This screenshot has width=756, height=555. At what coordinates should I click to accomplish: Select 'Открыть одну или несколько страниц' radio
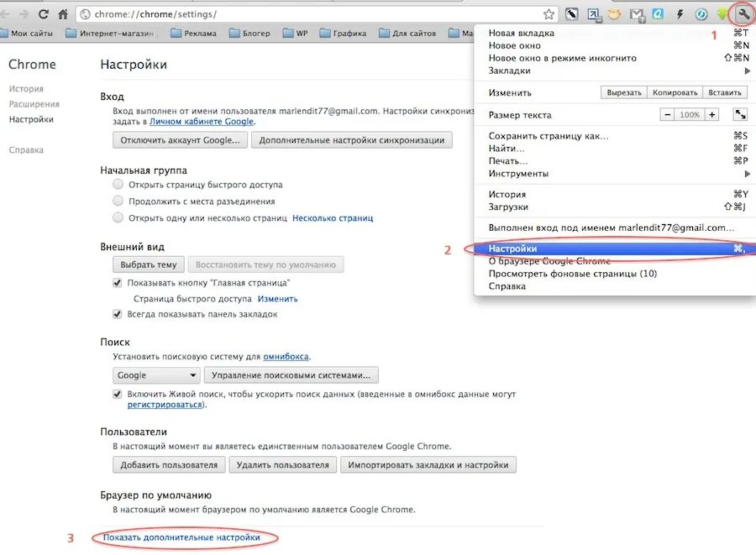point(118,217)
